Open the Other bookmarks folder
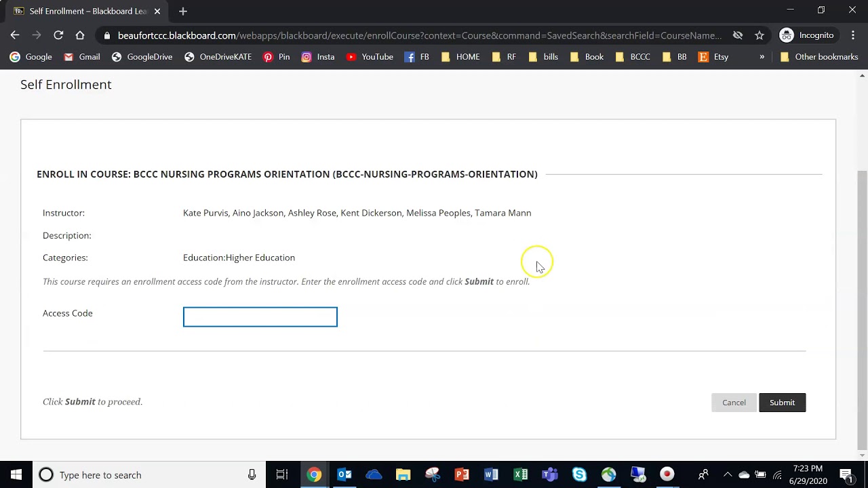Image resolution: width=868 pixels, height=488 pixels. (819, 57)
